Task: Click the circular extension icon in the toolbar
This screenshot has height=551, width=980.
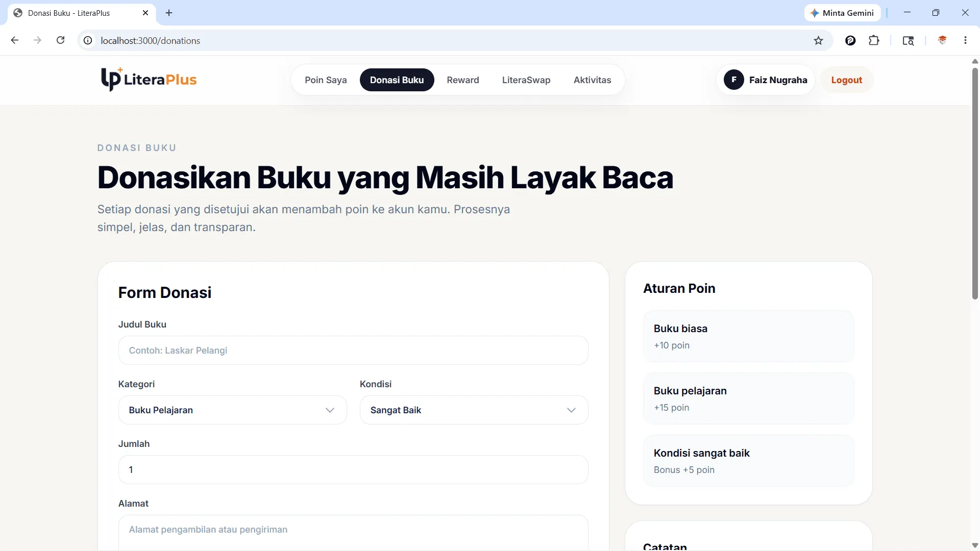Action: pos(850,40)
